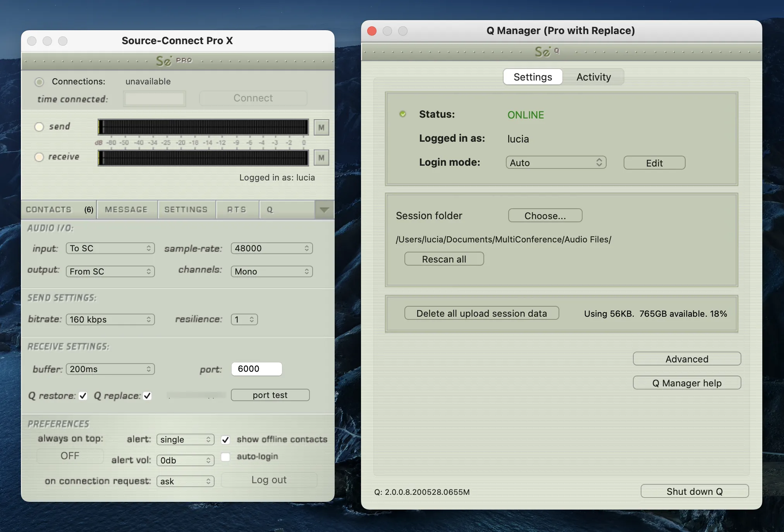This screenshot has height=532, width=784.
Task: Open the buffer dropdown set to 200ms
Action: [110, 369]
